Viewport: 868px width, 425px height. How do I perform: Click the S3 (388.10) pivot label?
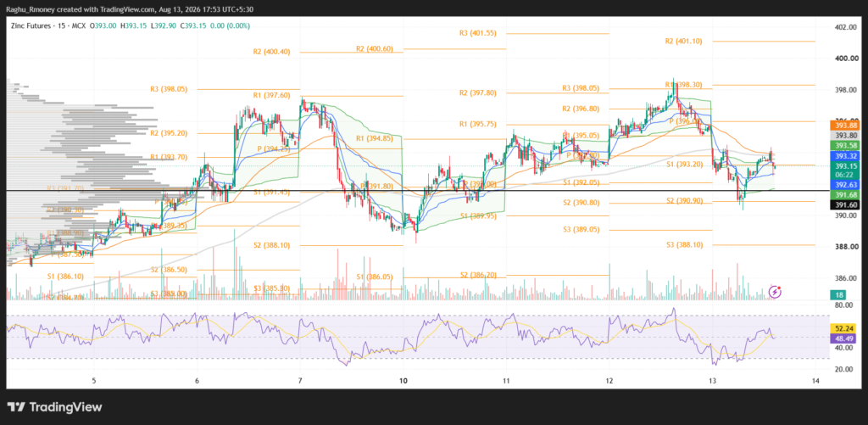tap(684, 244)
